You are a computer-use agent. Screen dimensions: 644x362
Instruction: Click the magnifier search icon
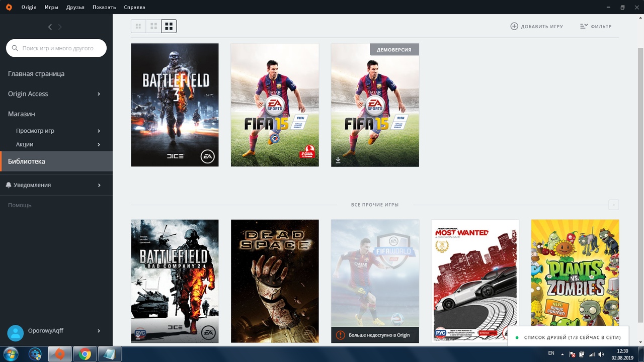pos(16,48)
